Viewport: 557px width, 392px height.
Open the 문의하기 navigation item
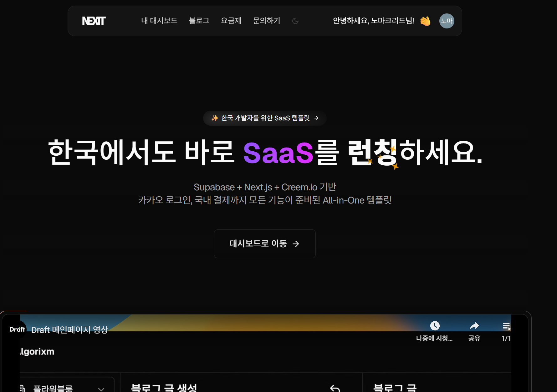[266, 21]
